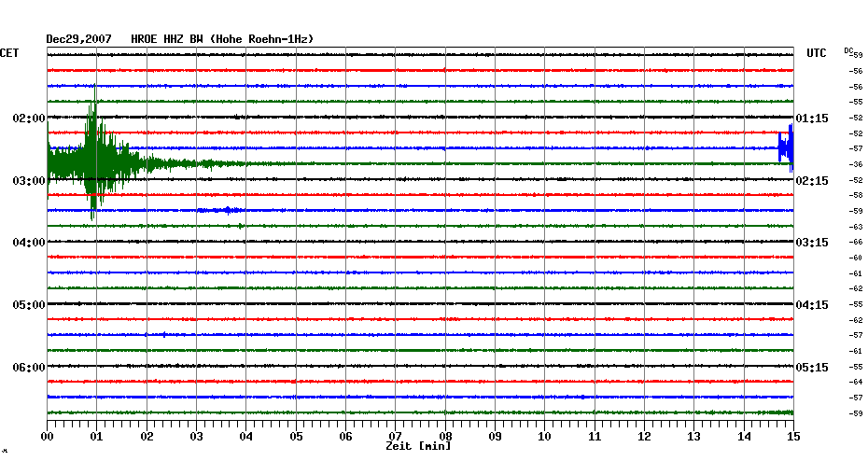Click the DC offset value -66

point(856,243)
